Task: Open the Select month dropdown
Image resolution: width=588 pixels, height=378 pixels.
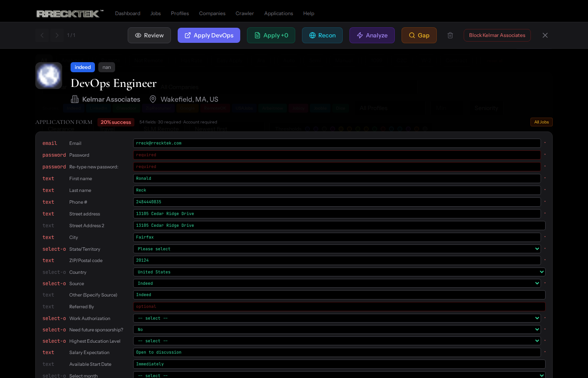Action: (x=339, y=375)
